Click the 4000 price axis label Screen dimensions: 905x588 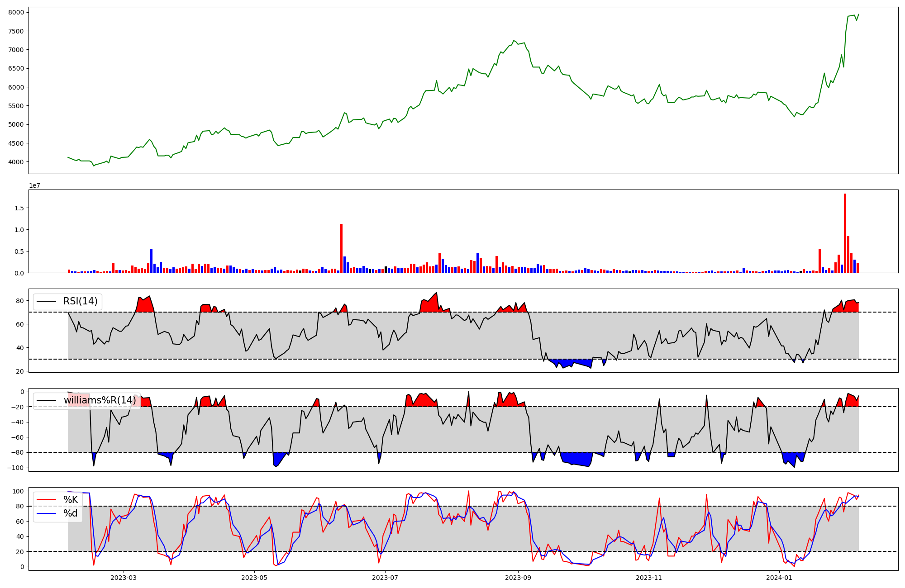(x=16, y=162)
